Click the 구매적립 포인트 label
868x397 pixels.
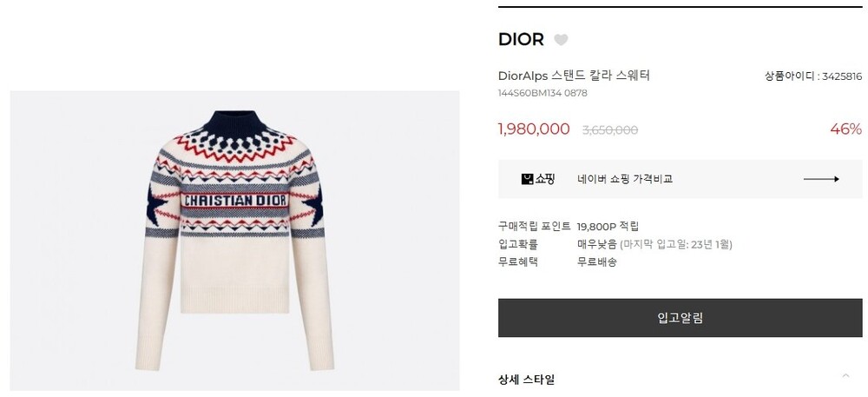[x=534, y=227]
